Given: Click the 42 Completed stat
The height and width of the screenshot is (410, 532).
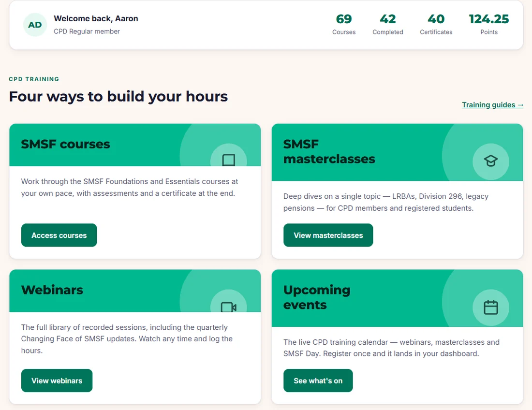Looking at the screenshot, I should [x=388, y=25].
